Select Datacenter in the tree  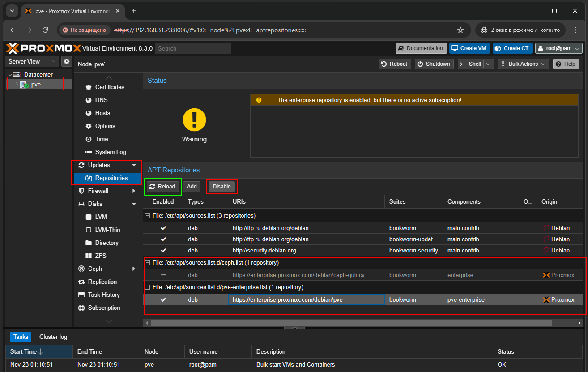click(x=38, y=74)
